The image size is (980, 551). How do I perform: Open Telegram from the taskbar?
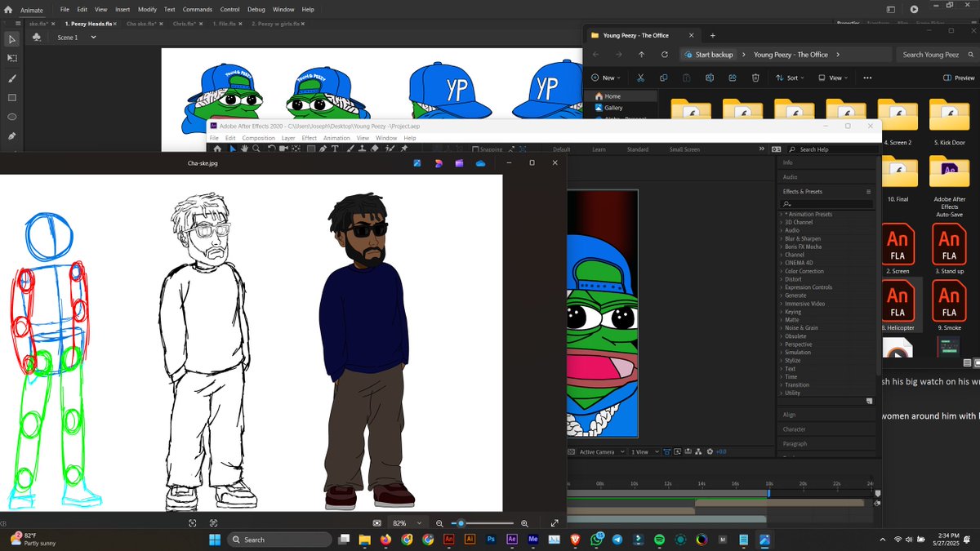617,540
